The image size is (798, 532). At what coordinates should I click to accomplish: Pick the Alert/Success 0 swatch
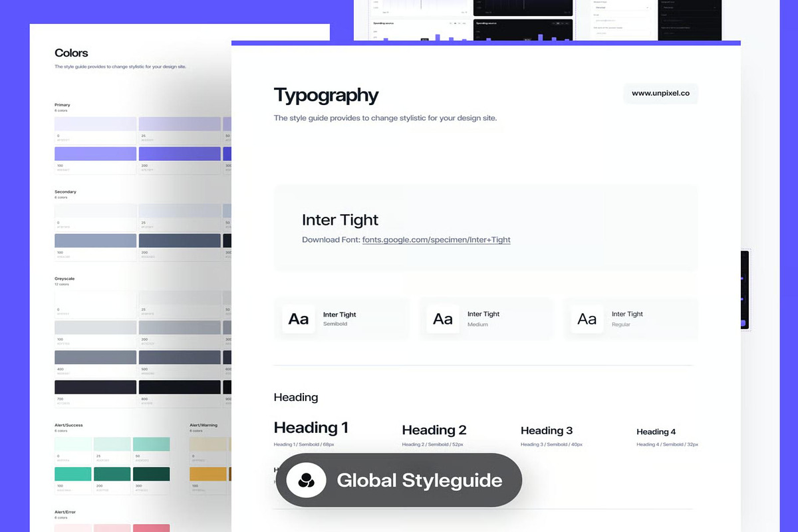[x=73, y=444]
